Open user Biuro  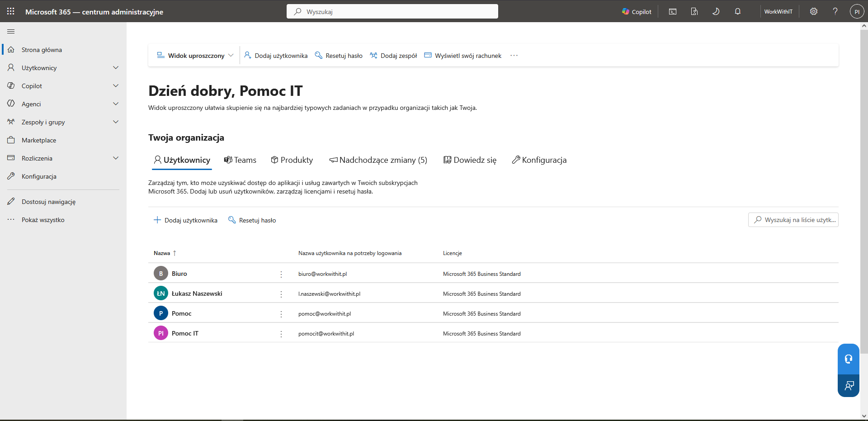[x=179, y=274]
